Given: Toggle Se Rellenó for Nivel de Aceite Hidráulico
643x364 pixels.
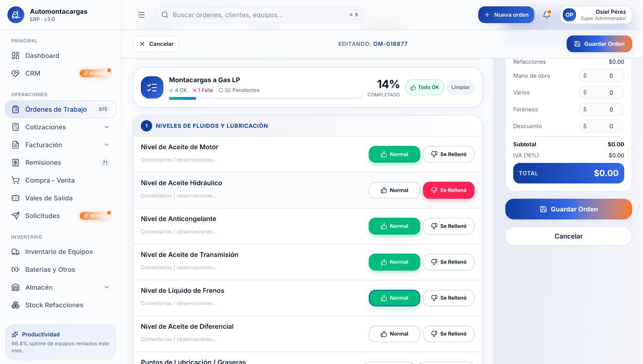Looking at the screenshot, I should click(449, 190).
